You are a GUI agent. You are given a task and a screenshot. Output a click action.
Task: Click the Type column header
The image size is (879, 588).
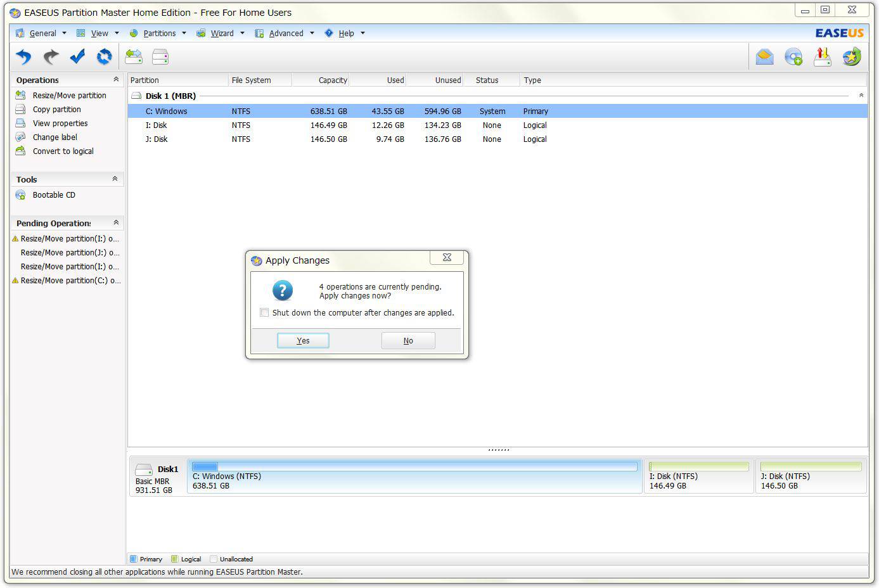pos(693,80)
